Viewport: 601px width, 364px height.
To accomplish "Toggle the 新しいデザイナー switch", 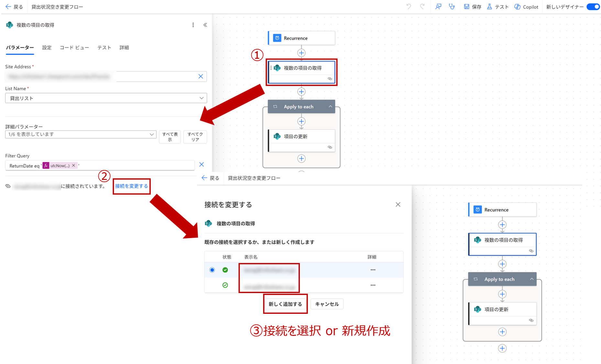I will click(593, 7).
